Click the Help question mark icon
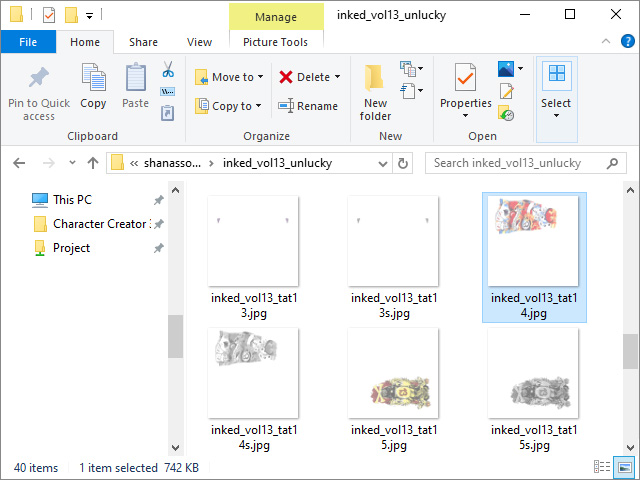 click(x=626, y=42)
